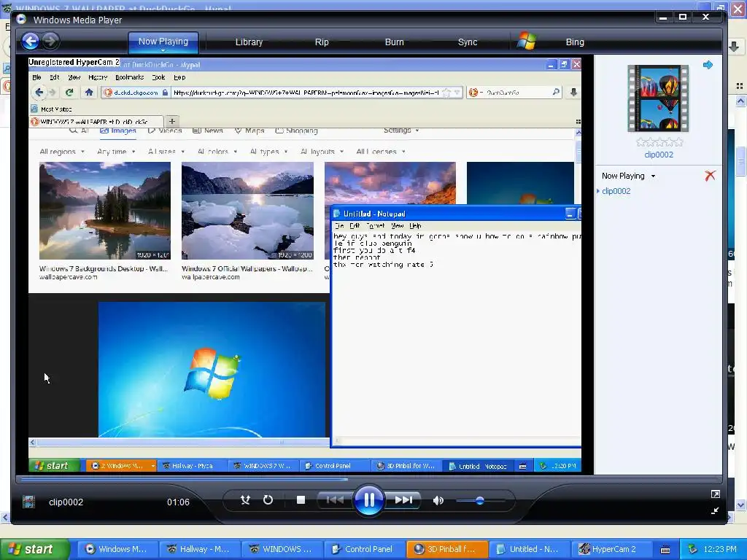The image size is (747, 560).
Task: Minimize the Windows Media Player window
Action: (662, 17)
